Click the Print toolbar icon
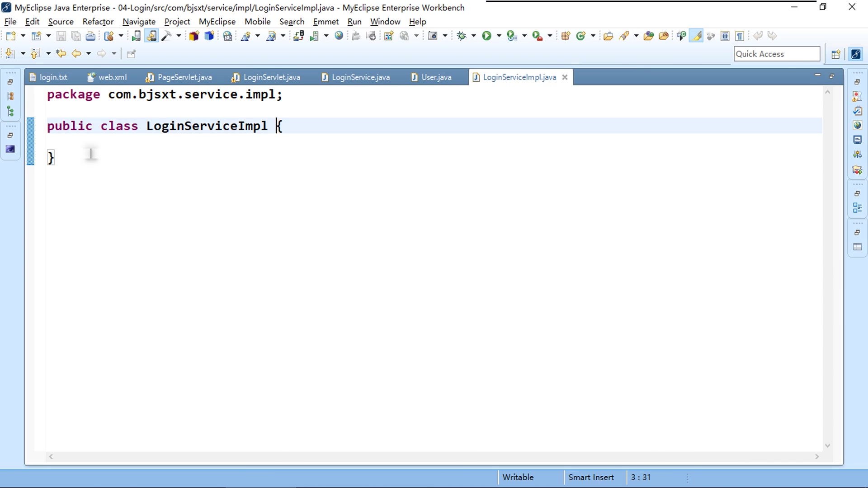The height and width of the screenshot is (488, 868). (90, 36)
